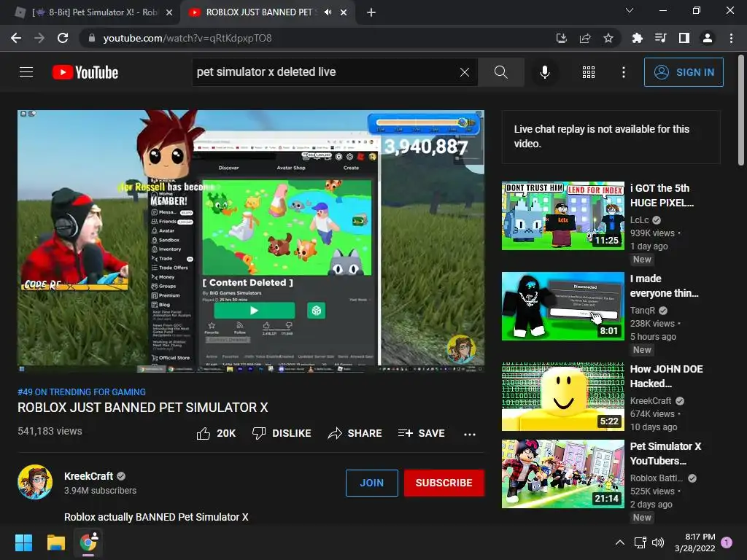Click the address bar URL
This screenshot has height=560, width=747.
click(x=187, y=38)
